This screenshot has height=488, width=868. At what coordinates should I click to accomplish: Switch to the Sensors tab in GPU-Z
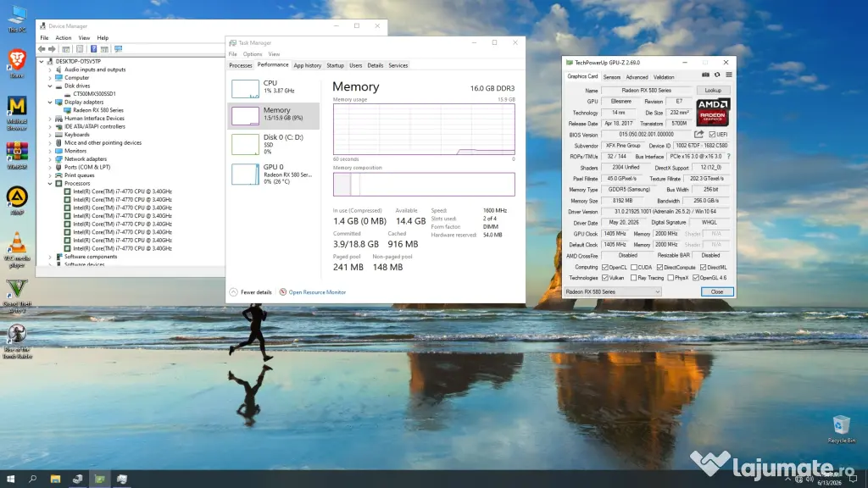tap(612, 77)
